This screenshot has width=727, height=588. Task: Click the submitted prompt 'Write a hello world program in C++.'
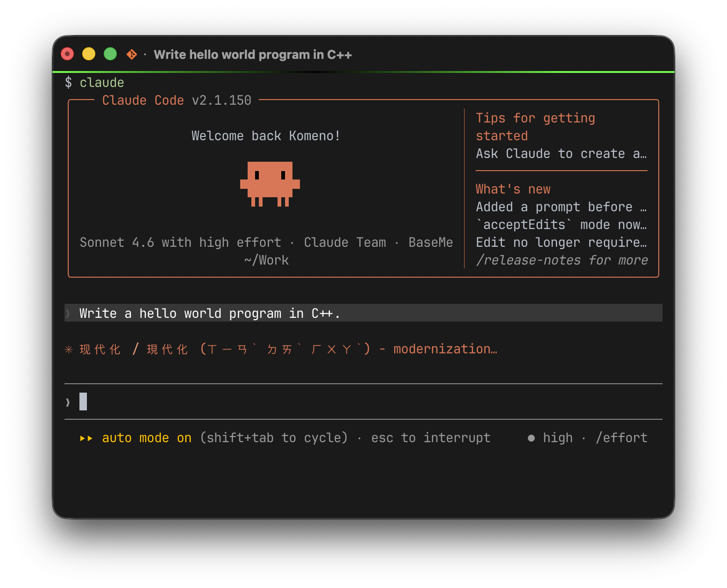coord(363,313)
